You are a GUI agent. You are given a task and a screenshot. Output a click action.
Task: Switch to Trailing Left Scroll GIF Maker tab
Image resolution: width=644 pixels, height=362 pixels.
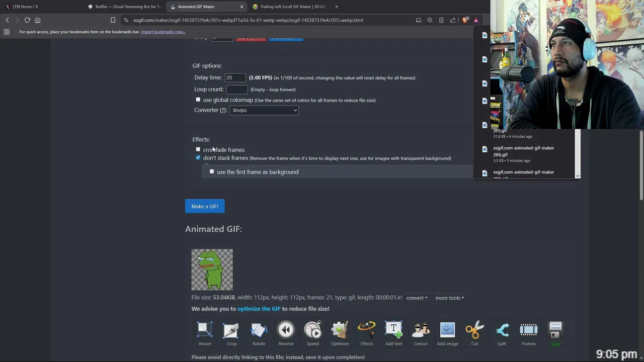[289, 7]
